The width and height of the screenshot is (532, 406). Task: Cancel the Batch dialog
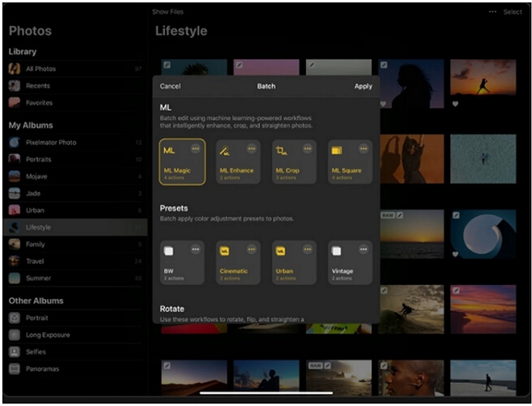(x=171, y=86)
